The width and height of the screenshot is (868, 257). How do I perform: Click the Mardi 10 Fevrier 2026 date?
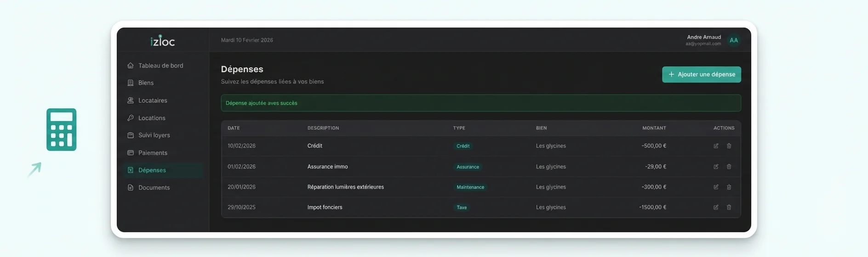coord(247,40)
